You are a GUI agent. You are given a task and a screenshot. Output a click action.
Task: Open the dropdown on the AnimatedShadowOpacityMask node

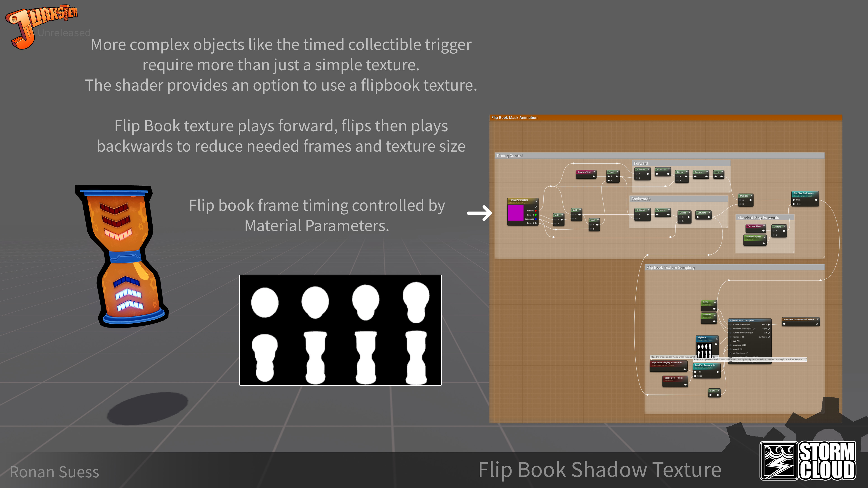tap(817, 319)
